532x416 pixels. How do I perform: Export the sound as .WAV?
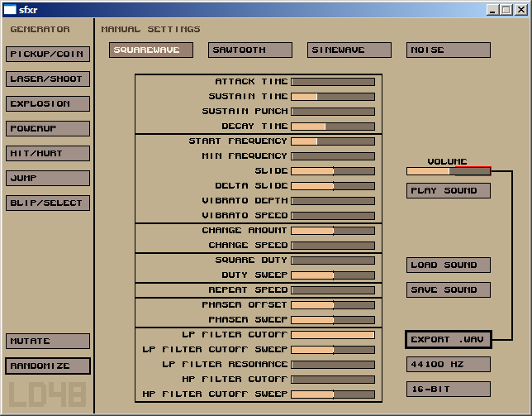pos(448,340)
